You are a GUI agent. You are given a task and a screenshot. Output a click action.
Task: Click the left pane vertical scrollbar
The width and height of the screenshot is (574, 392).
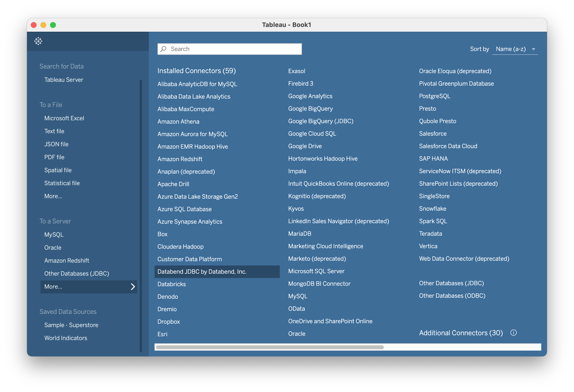point(141,216)
